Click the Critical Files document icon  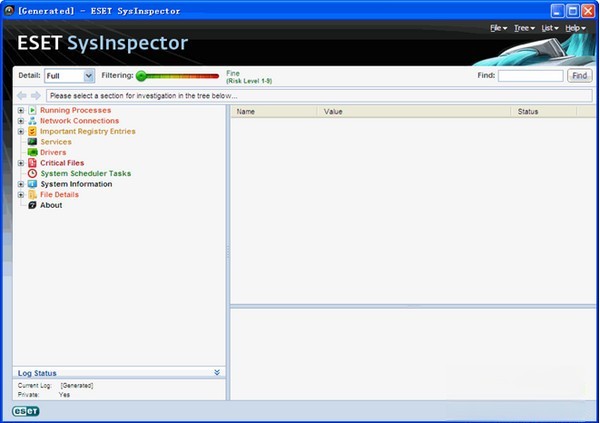[x=32, y=163]
